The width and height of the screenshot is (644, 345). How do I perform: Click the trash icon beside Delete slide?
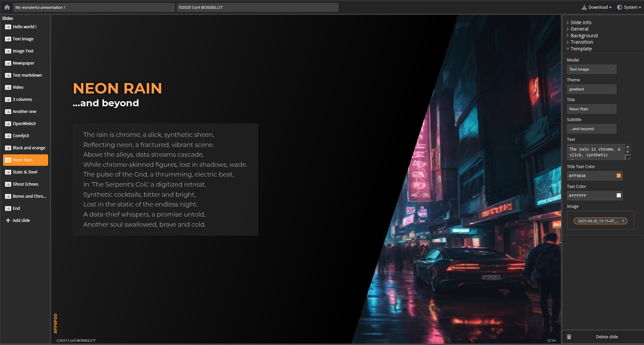[569, 337]
